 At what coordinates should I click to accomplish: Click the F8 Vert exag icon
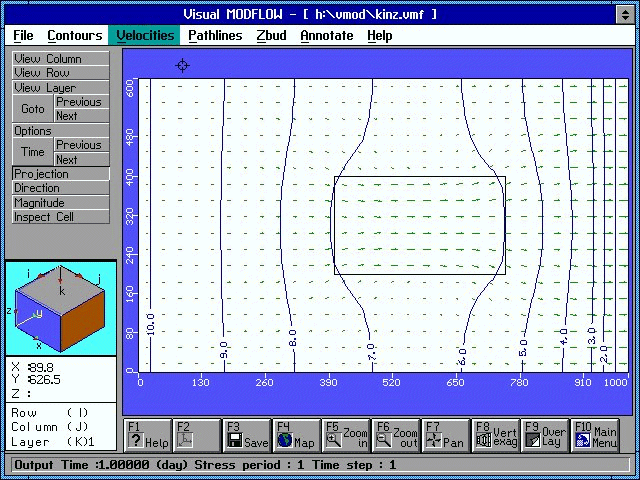(484, 441)
